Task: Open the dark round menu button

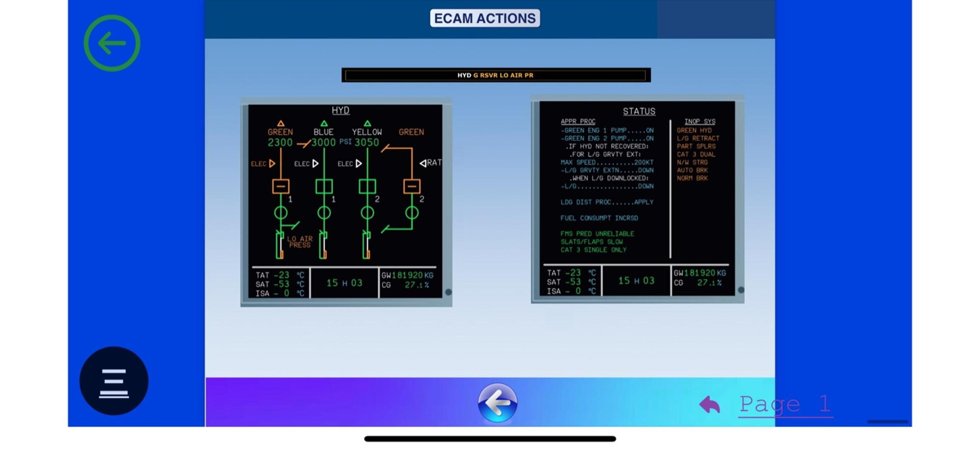Action: 114,381
